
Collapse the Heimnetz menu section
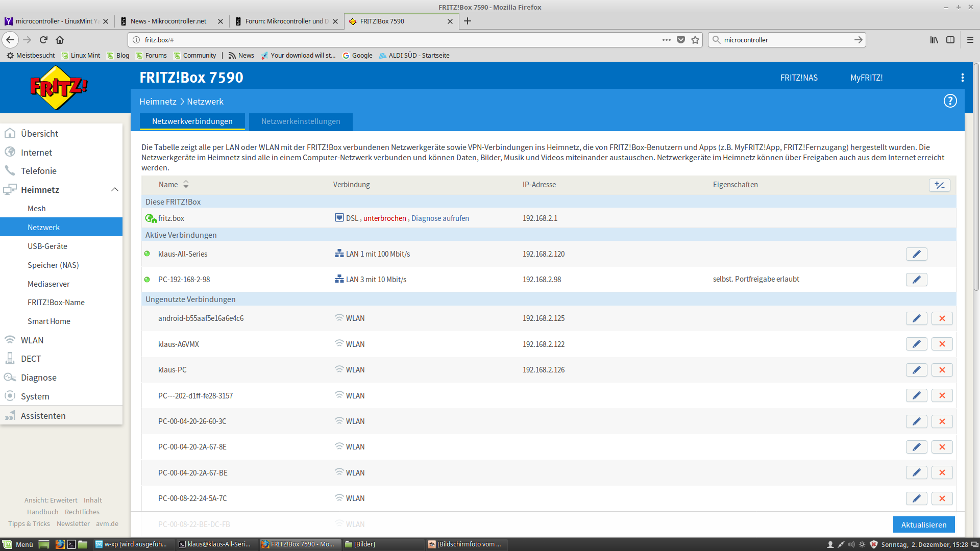coord(115,190)
